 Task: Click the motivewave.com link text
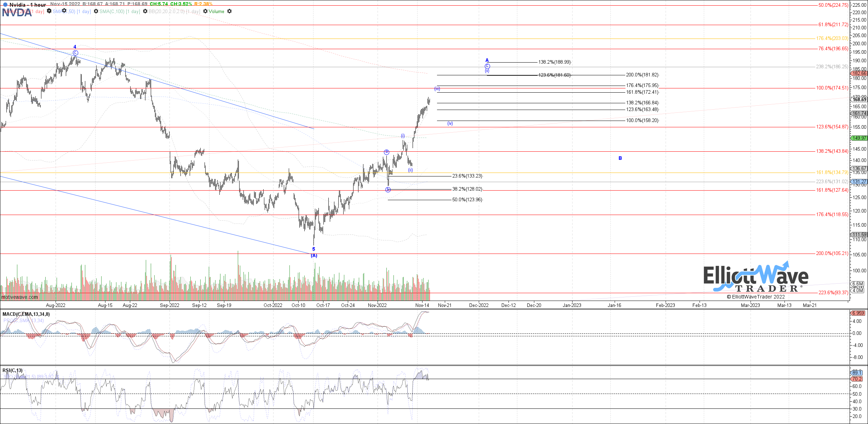[x=19, y=297]
